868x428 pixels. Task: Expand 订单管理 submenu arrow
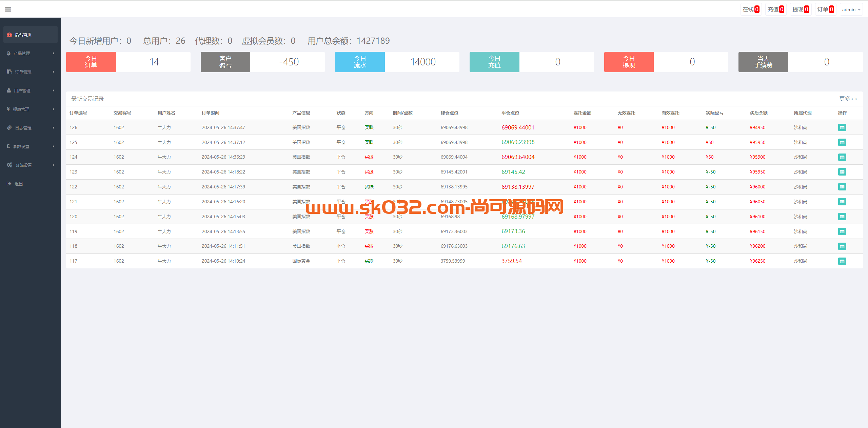(54, 72)
